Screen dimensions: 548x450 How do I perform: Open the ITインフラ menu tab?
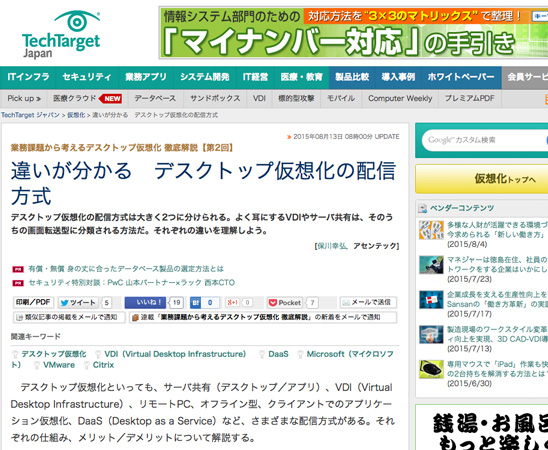coord(28,77)
